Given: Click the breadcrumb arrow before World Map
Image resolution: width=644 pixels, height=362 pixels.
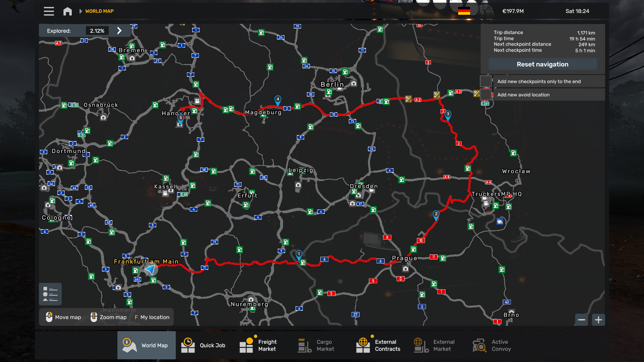Looking at the screenshot, I should click(80, 11).
